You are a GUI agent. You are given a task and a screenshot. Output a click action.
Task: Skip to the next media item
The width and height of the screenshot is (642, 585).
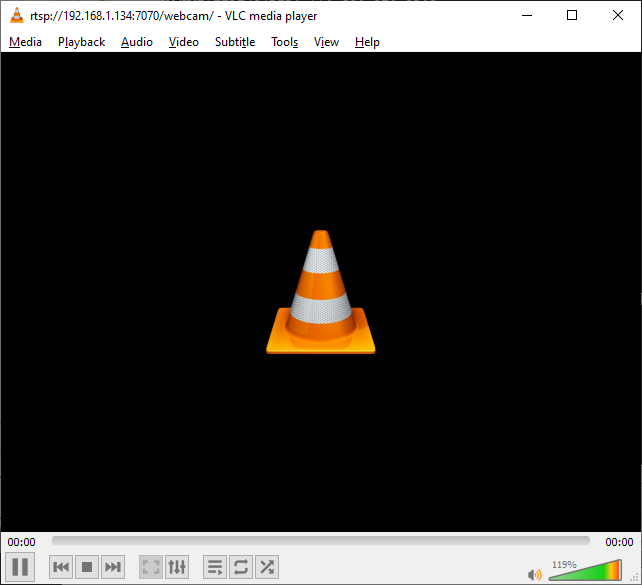pyautogui.click(x=113, y=567)
